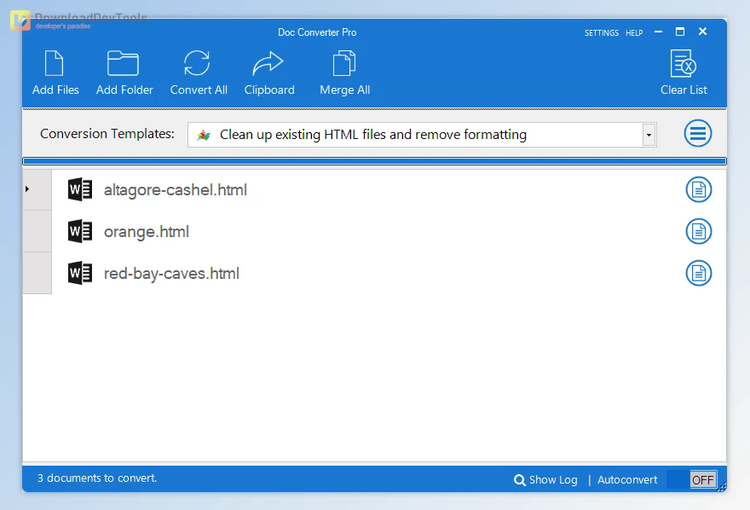Click the '3 documents to convert.' status text
This screenshot has height=510, width=750.
(x=97, y=478)
